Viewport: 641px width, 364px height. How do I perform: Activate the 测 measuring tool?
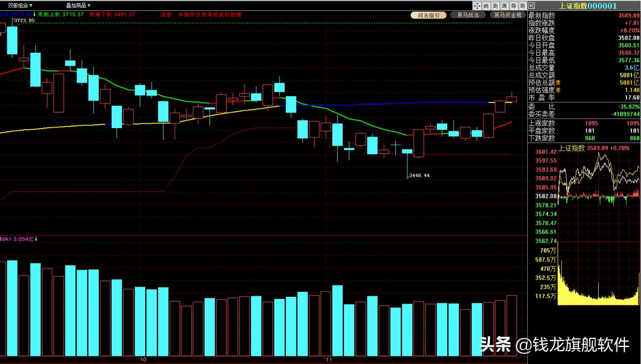click(495, 6)
